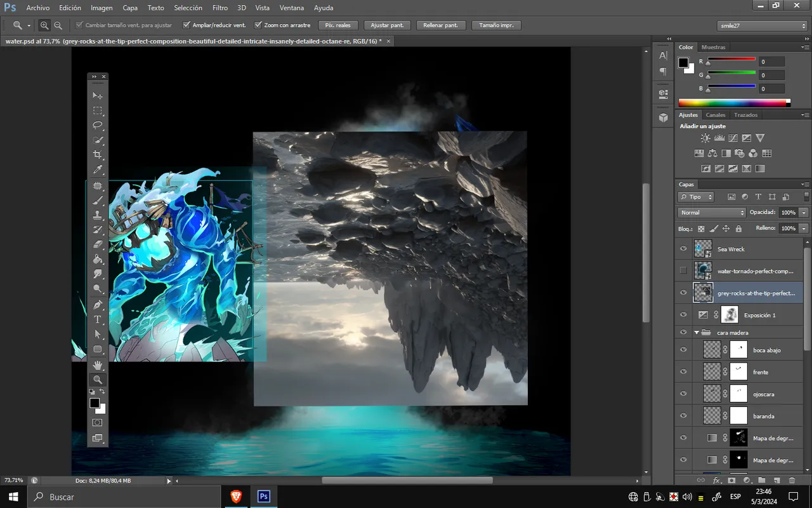The image size is (812, 508).
Task: Hide the cara madera group
Action: coord(683,332)
